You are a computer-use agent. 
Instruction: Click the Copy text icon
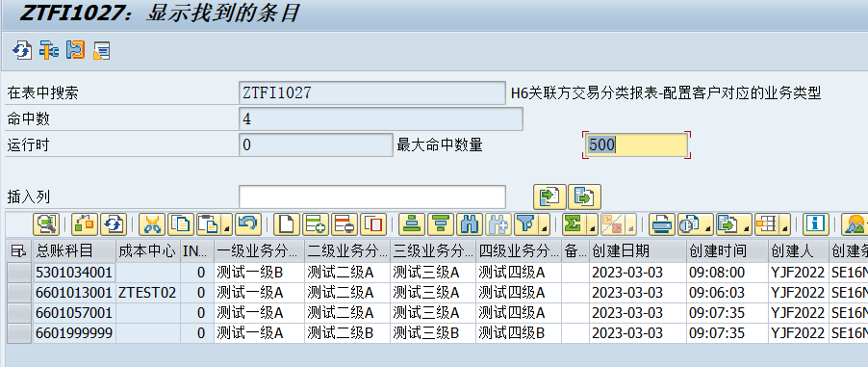tap(181, 224)
